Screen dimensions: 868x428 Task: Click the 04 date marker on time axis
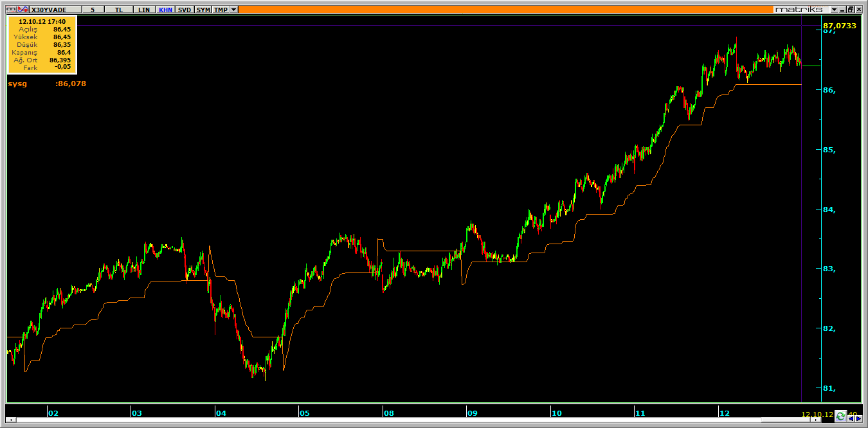(221, 413)
